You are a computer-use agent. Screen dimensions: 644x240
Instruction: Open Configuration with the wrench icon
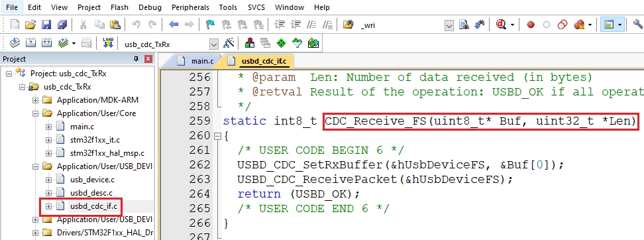click(x=638, y=25)
